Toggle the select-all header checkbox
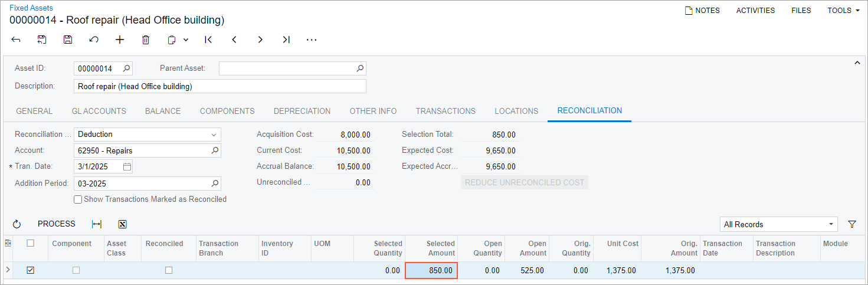This screenshot has width=868, height=285. [31, 243]
